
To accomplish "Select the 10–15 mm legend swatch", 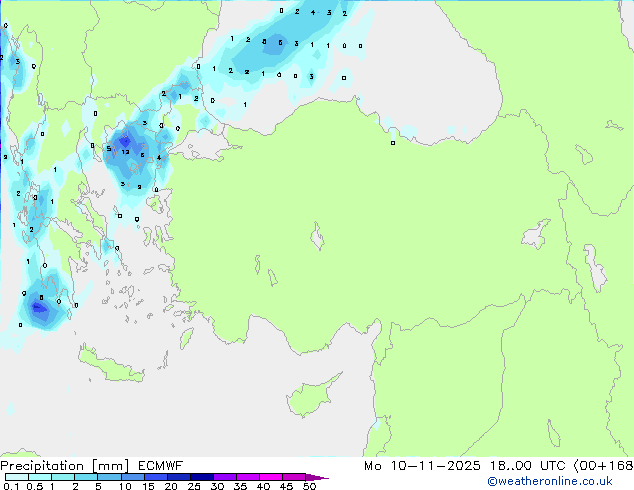I will [x=132, y=477].
